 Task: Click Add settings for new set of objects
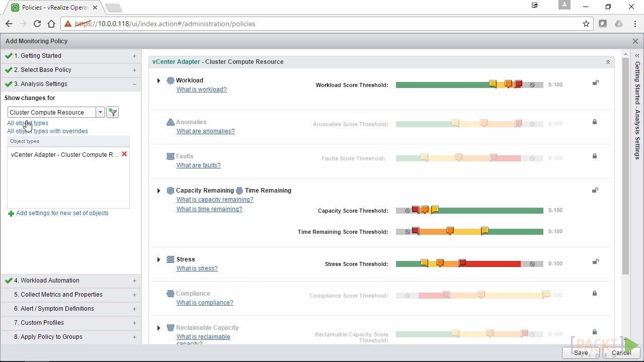(62, 213)
